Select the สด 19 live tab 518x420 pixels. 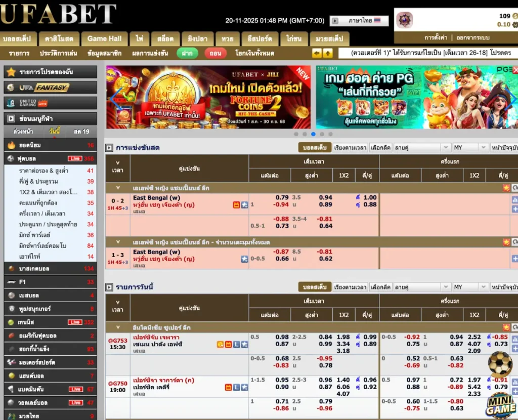(81, 132)
